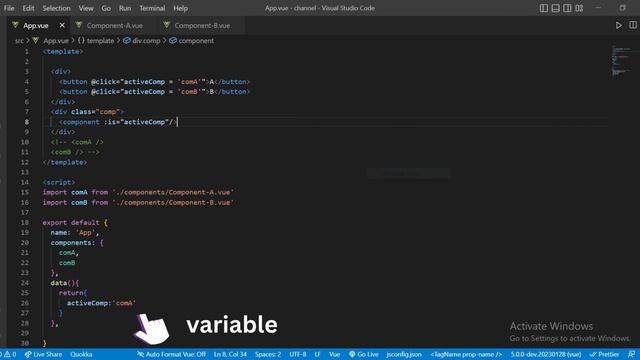Screen dimensions: 640x360
Task: Open the Run menu
Action: pos(125,8)
